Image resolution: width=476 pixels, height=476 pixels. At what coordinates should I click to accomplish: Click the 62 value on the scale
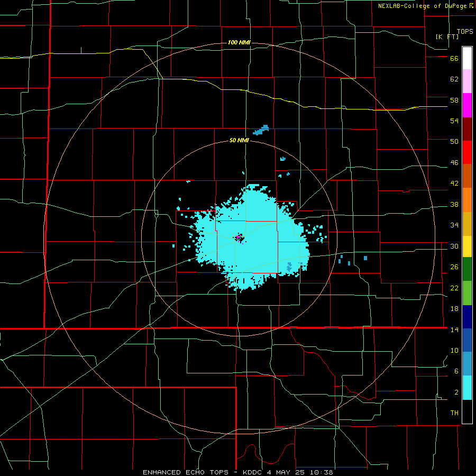[x=454, y=79]
